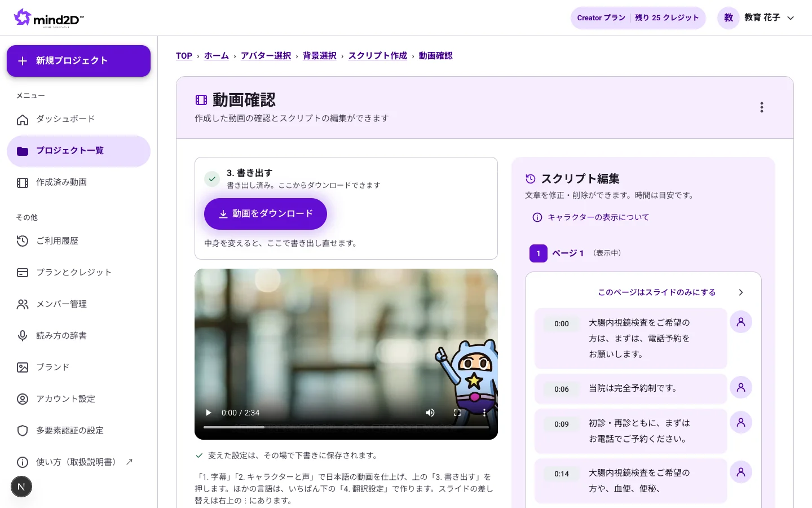Click the 教 user avatar circle
The image size is (812, 508).
(729, 18)
